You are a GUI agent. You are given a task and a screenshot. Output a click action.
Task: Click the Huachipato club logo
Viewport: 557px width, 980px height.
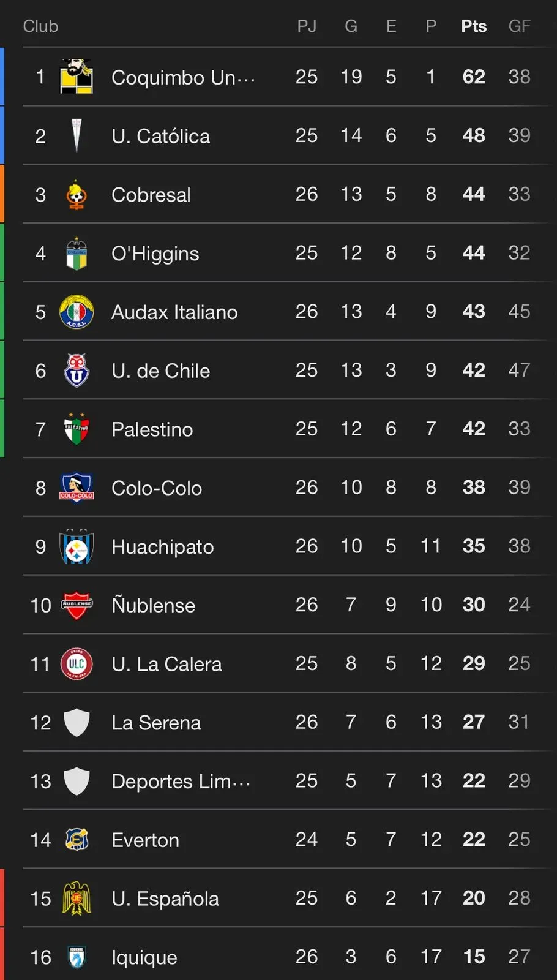pos(77,546)
